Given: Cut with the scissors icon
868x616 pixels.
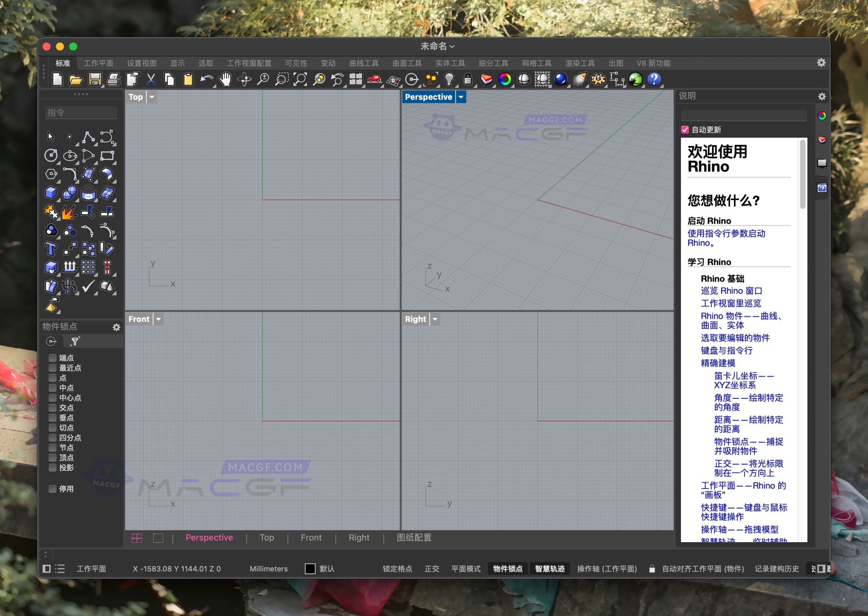Looking at the screenshot, I should 151,79.
